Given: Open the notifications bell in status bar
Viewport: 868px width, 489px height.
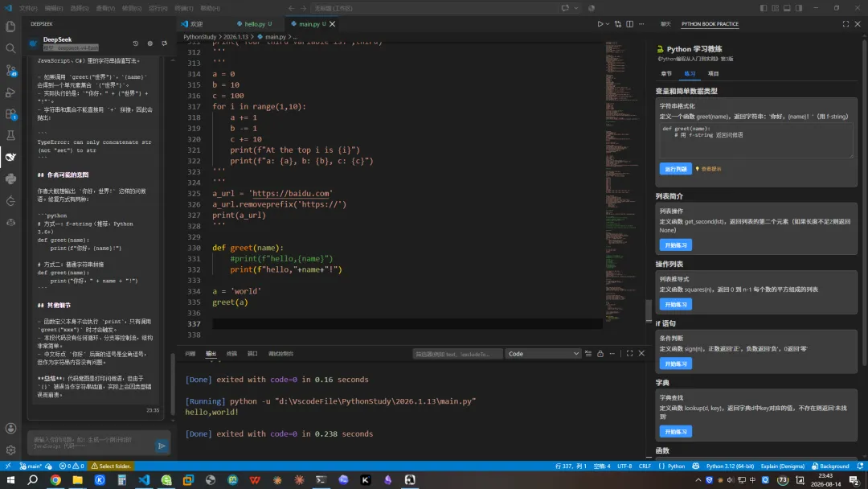Looking at the screenshot, I should point(860,466).
